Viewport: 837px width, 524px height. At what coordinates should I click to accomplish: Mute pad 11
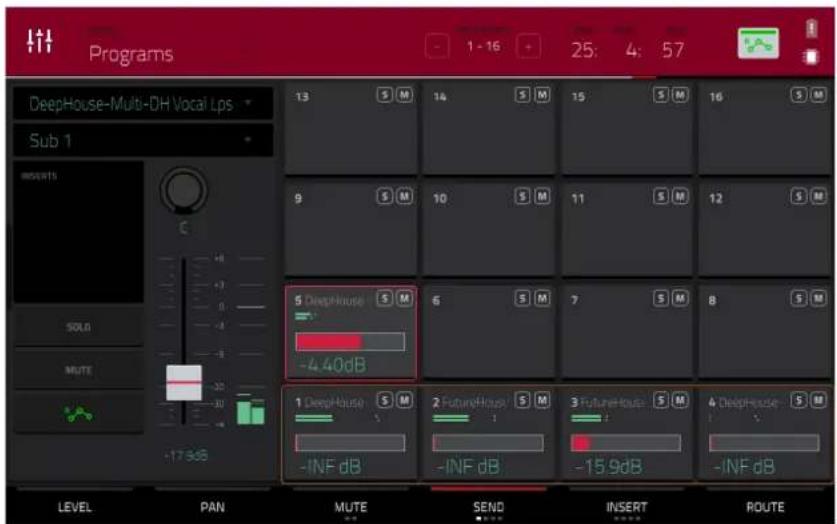coord(680,196)
